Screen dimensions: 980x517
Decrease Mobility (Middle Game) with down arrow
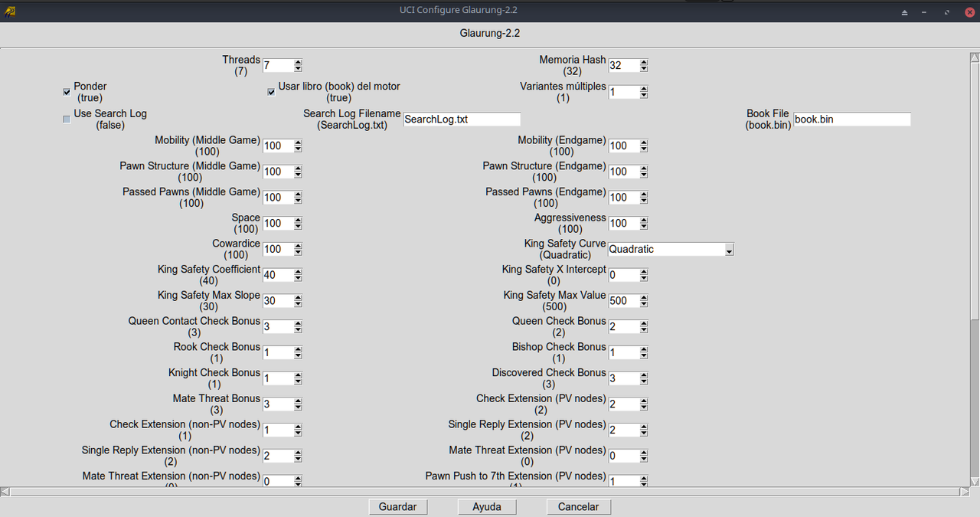coord(299,149)
